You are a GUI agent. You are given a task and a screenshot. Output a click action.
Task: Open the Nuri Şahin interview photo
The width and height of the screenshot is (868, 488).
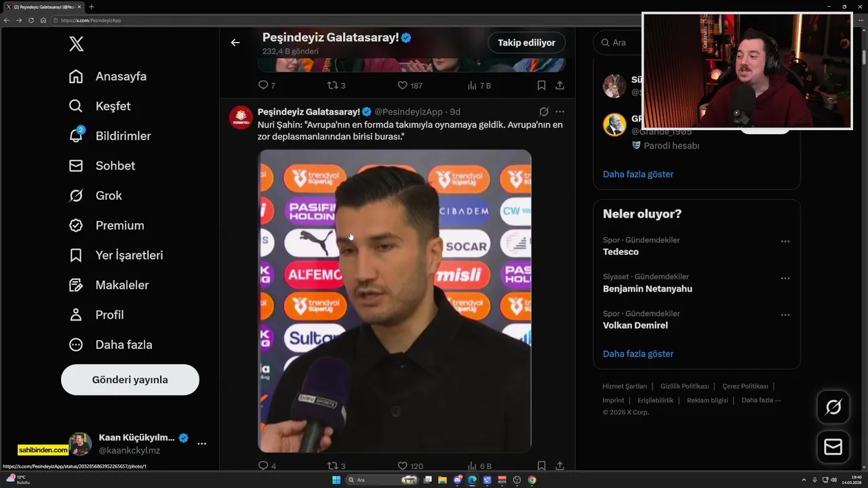coord(395,301)
